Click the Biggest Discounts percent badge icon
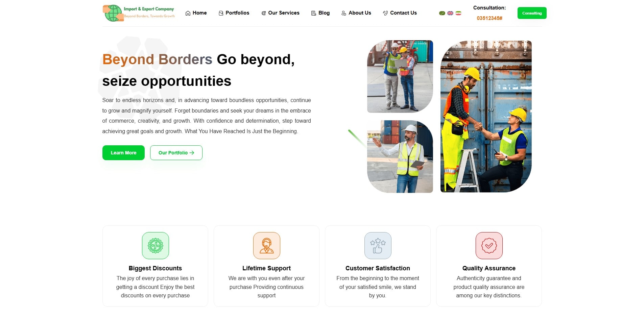 click(155, 246)
